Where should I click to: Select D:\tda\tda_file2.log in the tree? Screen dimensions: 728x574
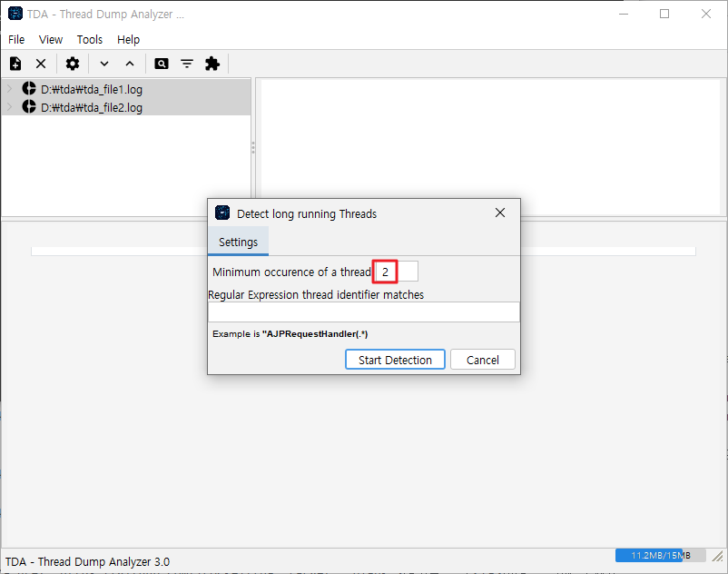tap(91, 107)
